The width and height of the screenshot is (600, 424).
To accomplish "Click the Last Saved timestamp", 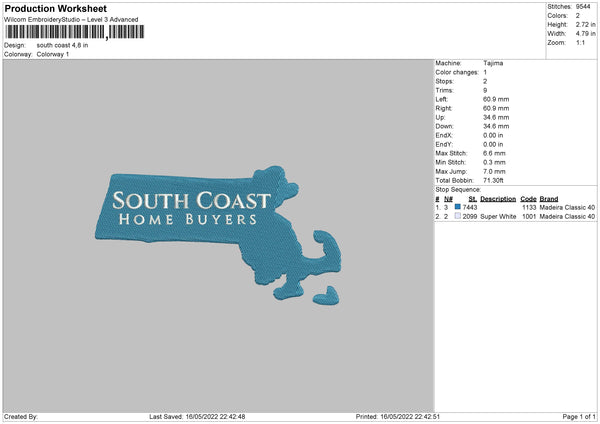I will click(x=197, y=416).
